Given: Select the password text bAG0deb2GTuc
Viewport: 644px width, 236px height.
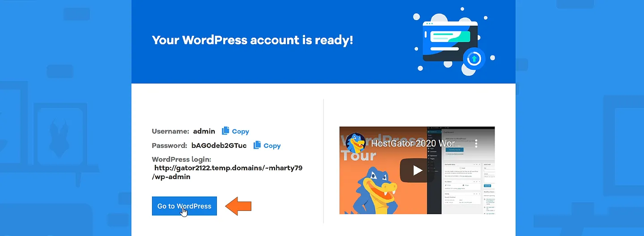Looking at the screenshot, I should 219,146.
